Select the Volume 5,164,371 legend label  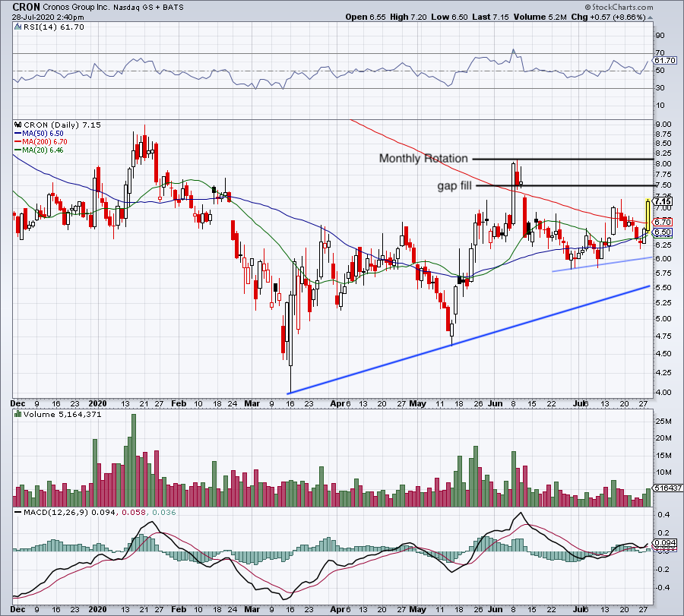pos(62,414)
